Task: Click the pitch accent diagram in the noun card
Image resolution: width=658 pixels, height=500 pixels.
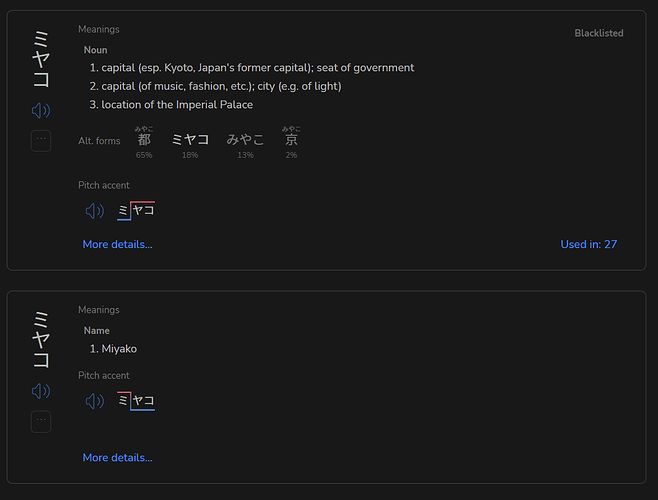Action: pyautogui.click(x=136, y=211)
